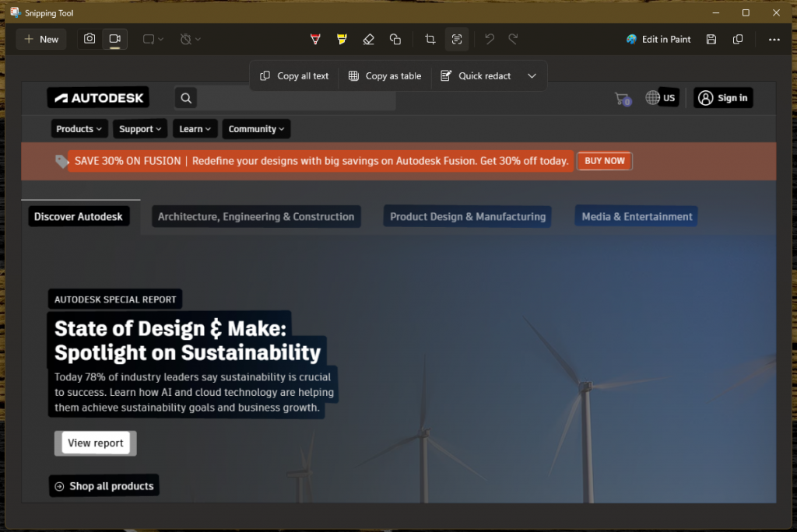This screenshot has width=797, height=532.
Task: Expand the Quick redact options chevron
Action: (x=532, y=76)
